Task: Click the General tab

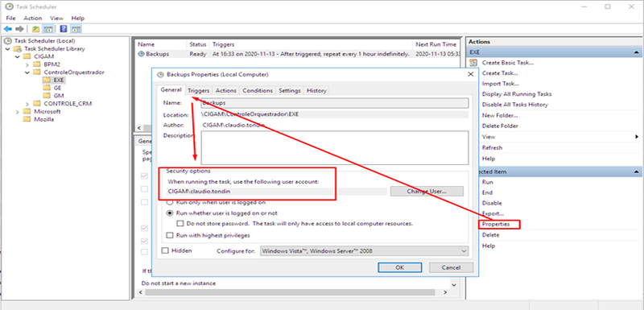Action: pos(171,90)
